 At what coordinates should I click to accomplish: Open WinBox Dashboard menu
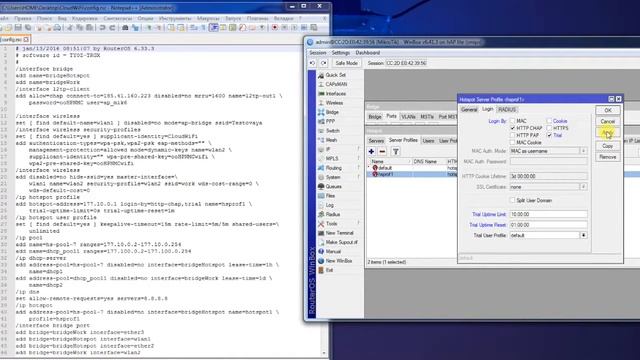(368, 53)
